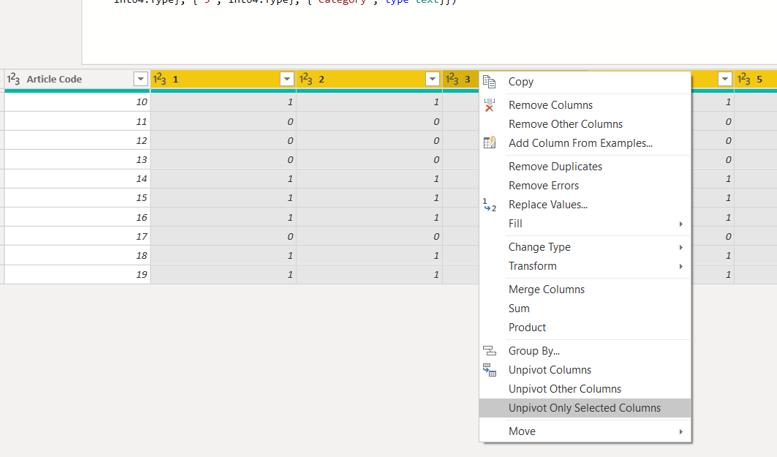Viewport: 777px width, 457px height.
Task: Open the Transform menu entry
Action: (585, 266)
